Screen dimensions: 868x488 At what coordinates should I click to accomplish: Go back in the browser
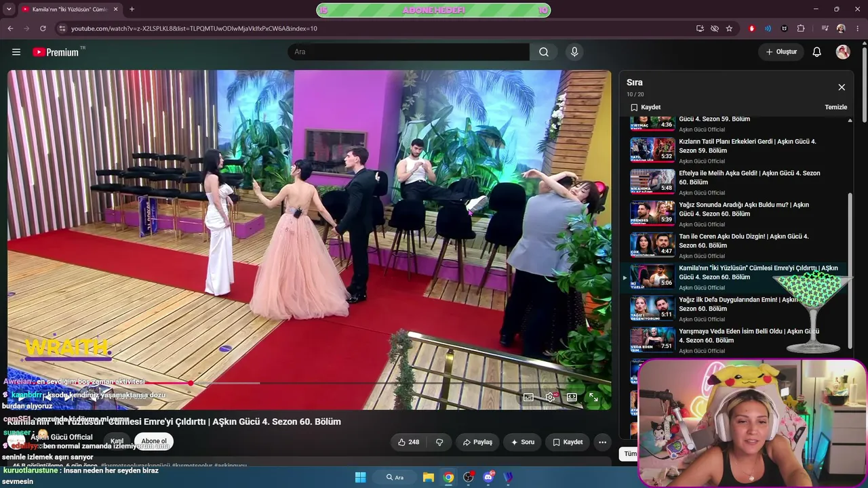[x=10, y=28]
